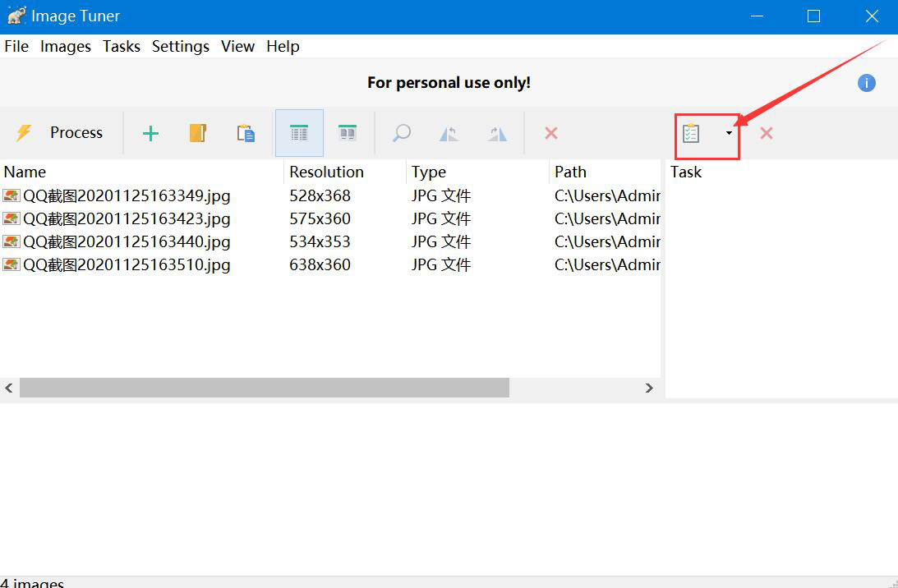
Task: Open the Tasks menu
Action: coord(121,47)
